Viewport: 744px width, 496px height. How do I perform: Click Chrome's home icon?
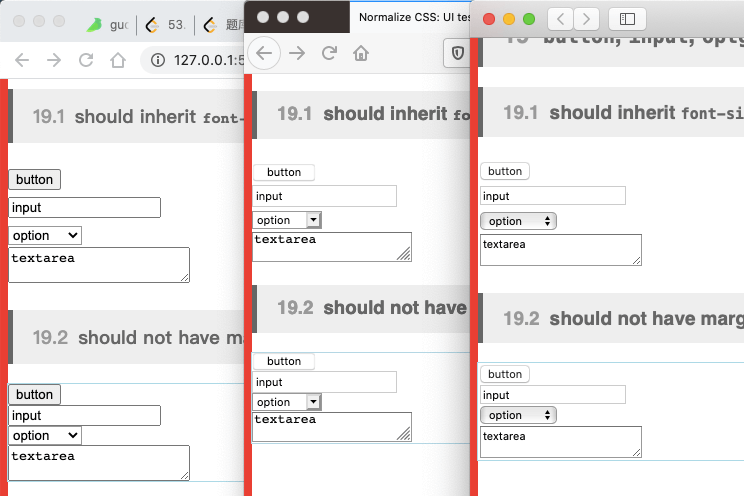(x=118, y=60)
